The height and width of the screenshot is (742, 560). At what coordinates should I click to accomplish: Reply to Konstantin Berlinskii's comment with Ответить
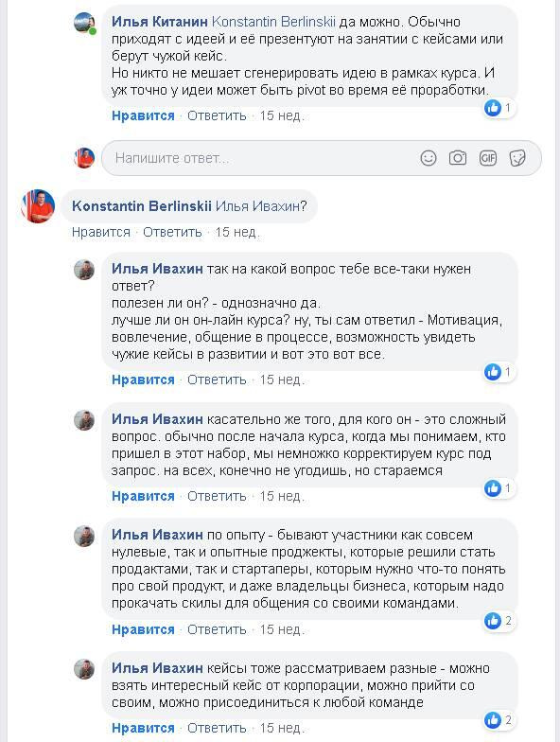tap(172, 233)
